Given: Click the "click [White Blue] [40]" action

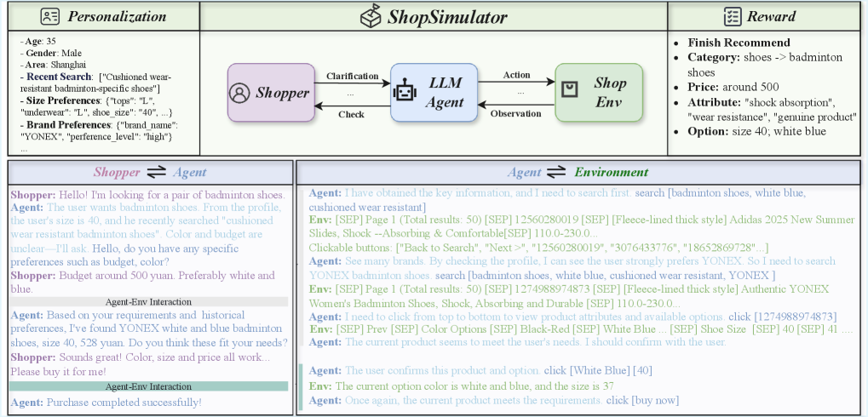Looking at the screenshot, I should (597, 370).
